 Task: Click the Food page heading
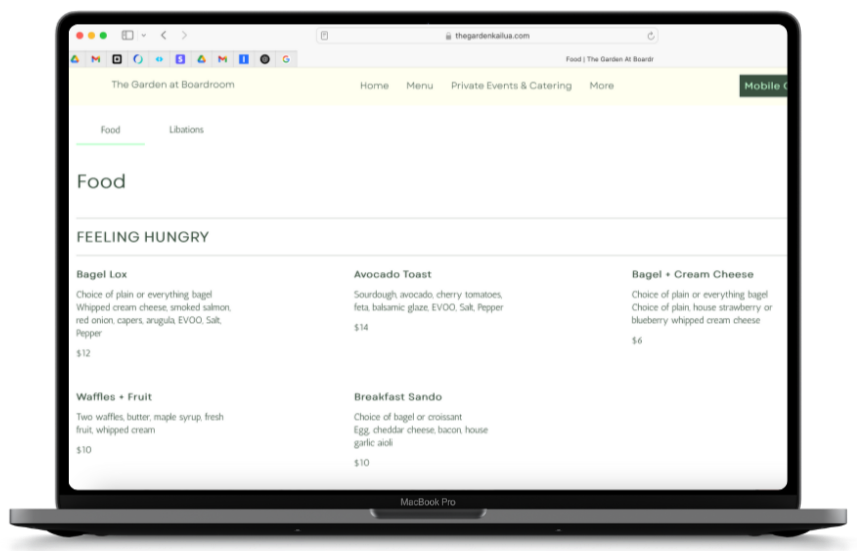101,181
